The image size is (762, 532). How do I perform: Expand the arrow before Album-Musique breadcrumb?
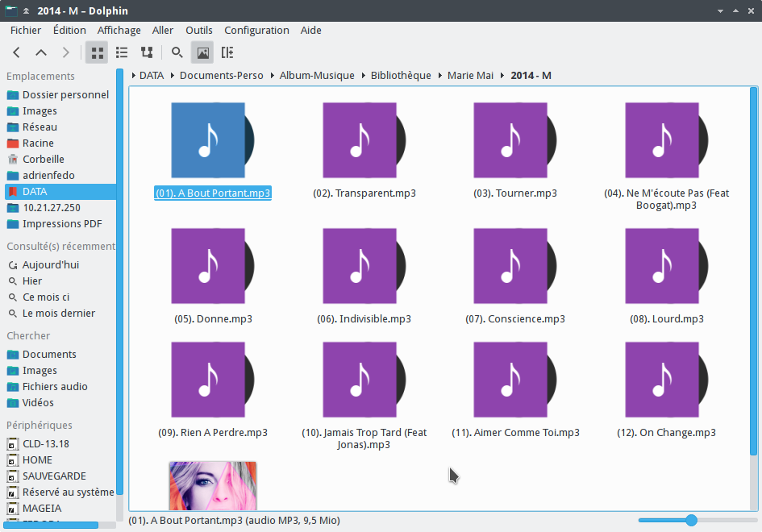[273, 75]
